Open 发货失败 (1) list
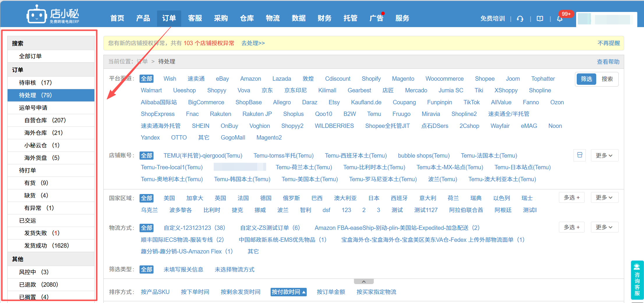 [x=51, y=233]
